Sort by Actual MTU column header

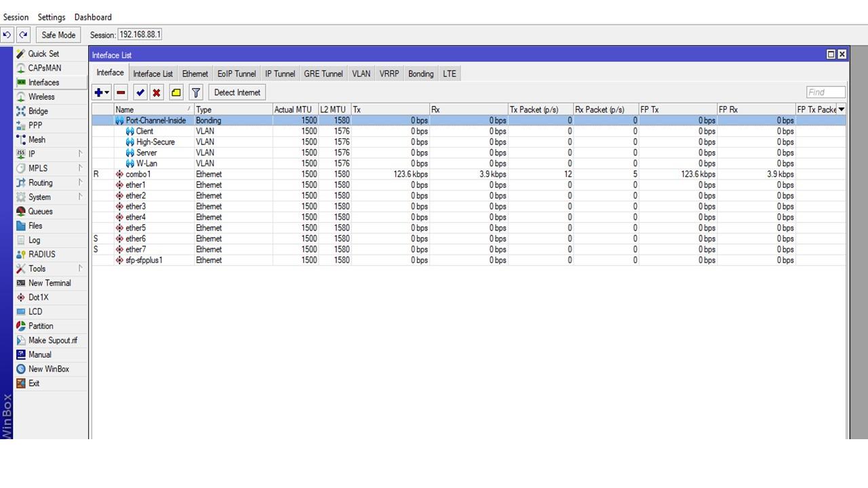[295, 110]
